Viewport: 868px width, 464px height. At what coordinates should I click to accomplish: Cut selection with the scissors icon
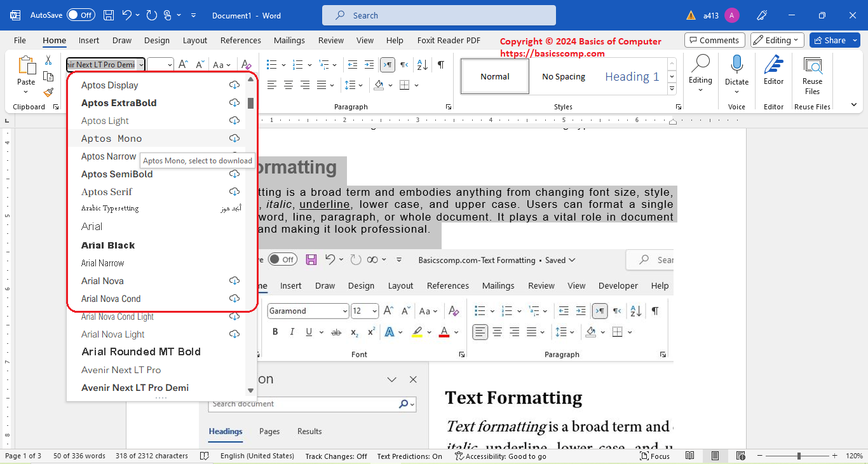click(48, 60)
